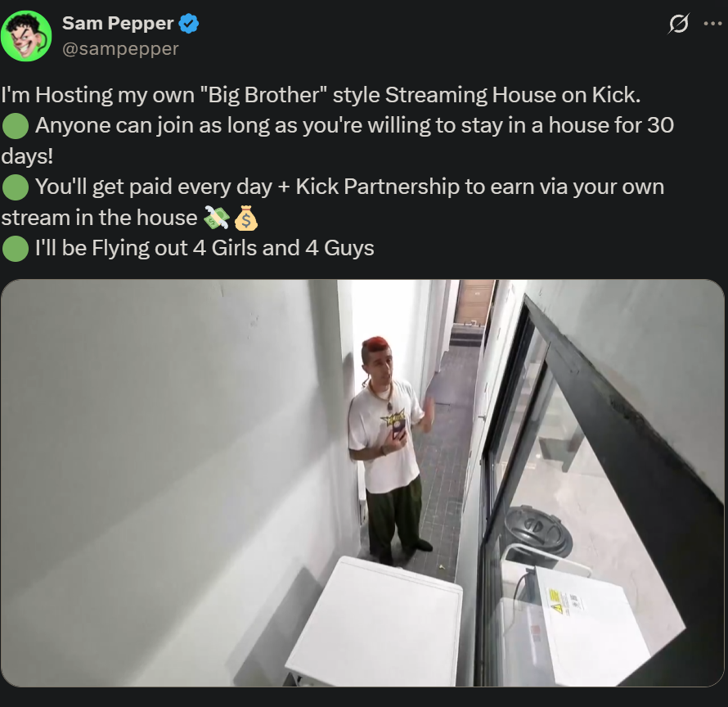Click the blue verified badge

(189, 25)
